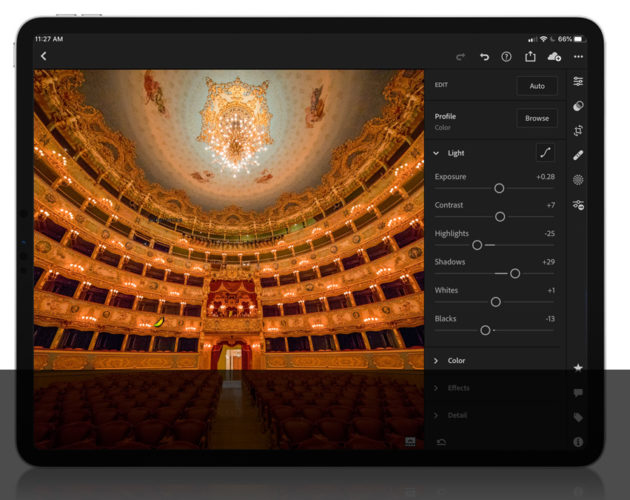This screenshot has height=500, width=630.
Task: Click the Exposure value +0.28
Action: pos(545,176)
